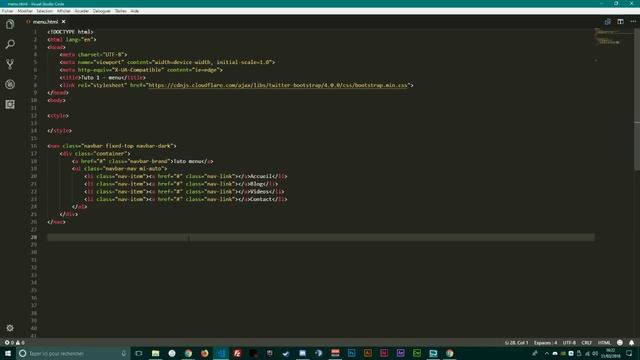Open the Sélection menu
The height and width of the screenshot is (360, 640).
click(x=44, y=11)
